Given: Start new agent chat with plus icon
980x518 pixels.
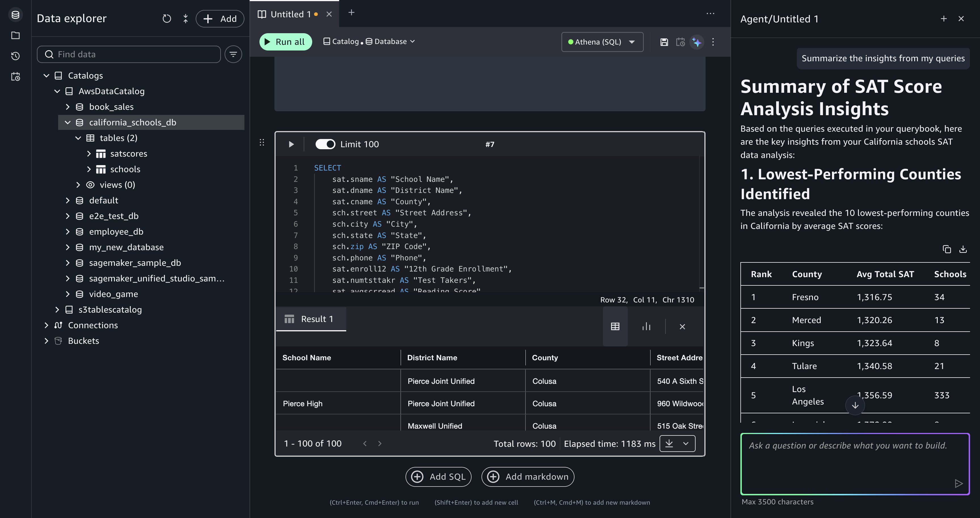Looking at the screenshot, I should pos(943,19).
